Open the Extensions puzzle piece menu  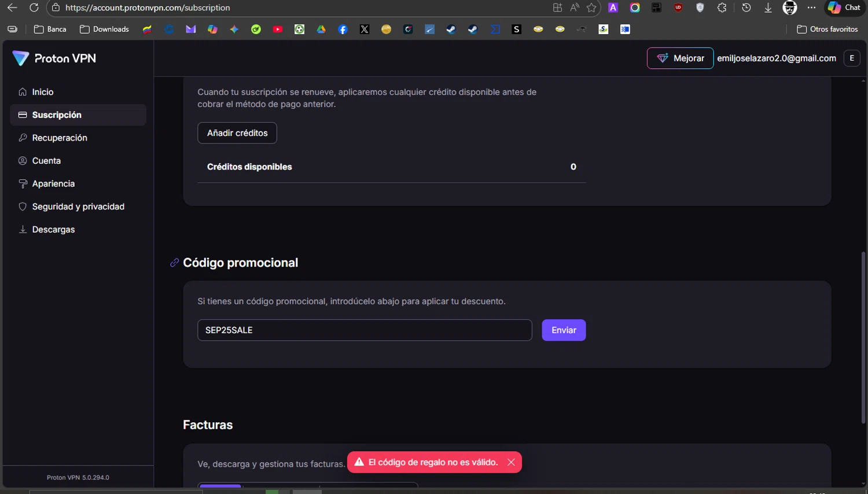(x=722, y=8)
